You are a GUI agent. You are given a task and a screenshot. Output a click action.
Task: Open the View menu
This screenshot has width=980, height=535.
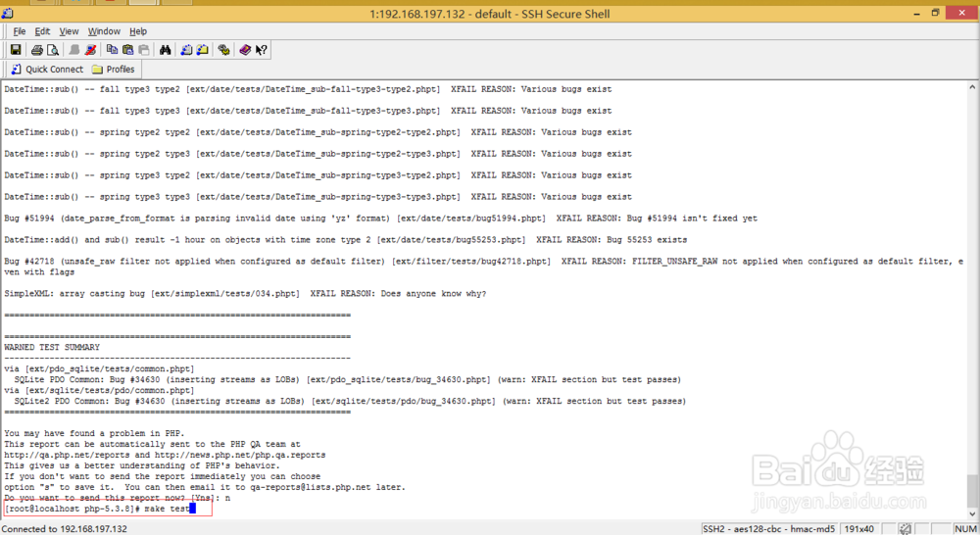tap(69, 31)
